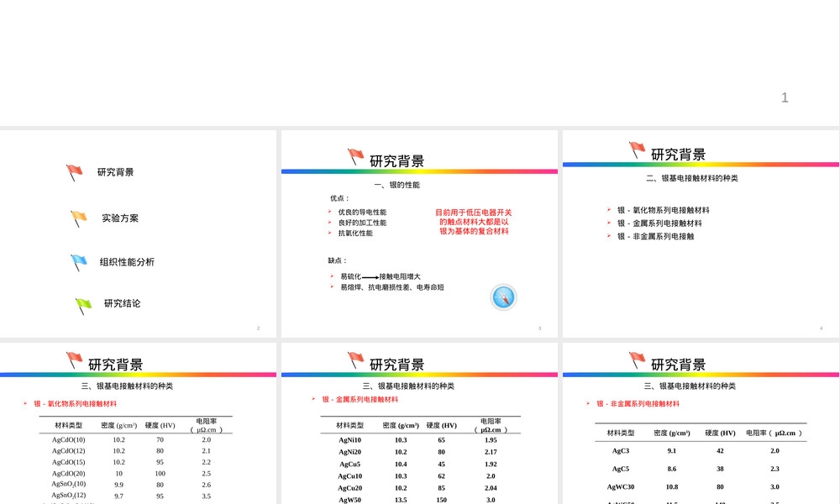The image size is (840, 504).
Task: Click the green flag beside 研究结论
Action: [83, 307]
